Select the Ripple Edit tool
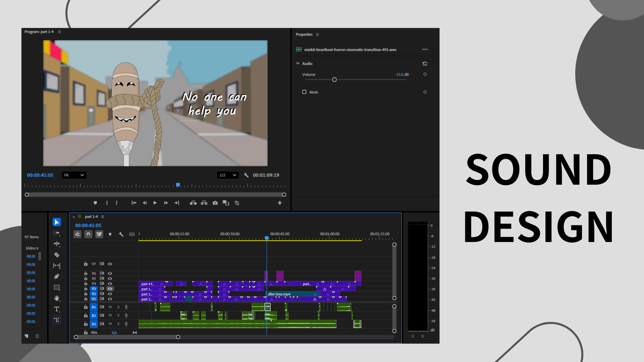The image size is (644, 362). point(57,244)
